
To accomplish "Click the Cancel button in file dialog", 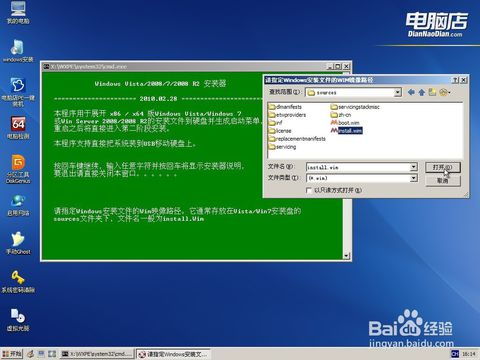I will tap(443, 180).
